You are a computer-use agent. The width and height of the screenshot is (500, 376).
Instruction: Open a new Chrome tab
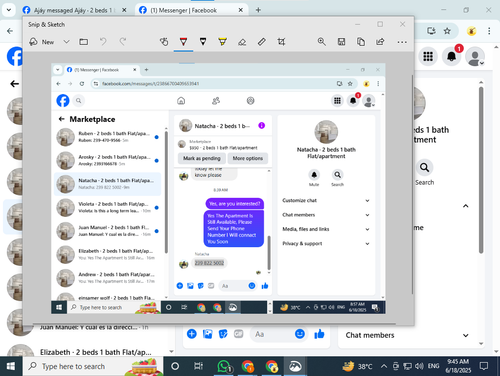(258, 10)
